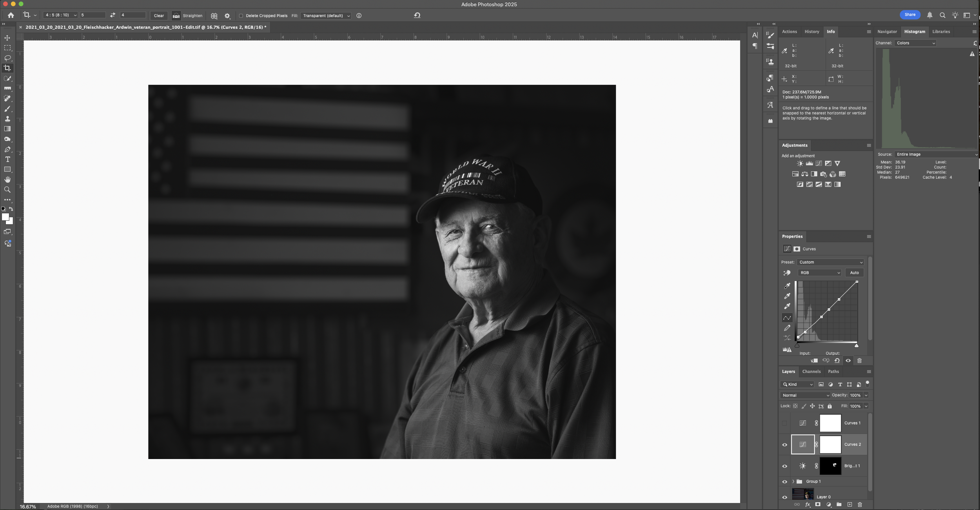Viewport: 980px width, 510px height.
Task: Click the Auto button in Curves
Action: point(854,273)
